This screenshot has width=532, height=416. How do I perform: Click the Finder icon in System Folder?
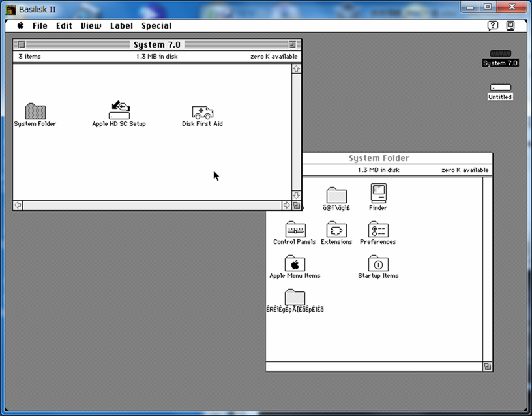(x=378, y=194)
